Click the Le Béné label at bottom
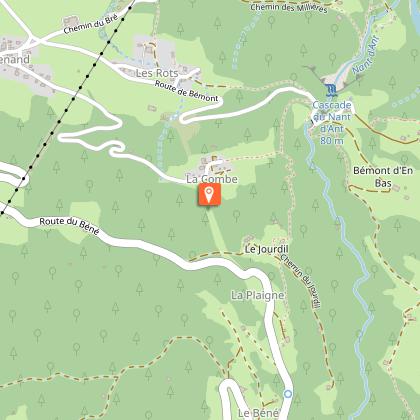The height and width of the screenshot is (420, 420). [x=258, y=414]
